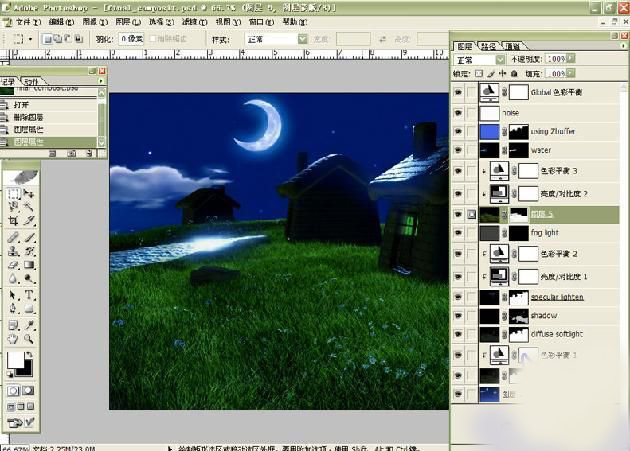Open Layers panel flyout menu arrow
630x451 pixels.
click(x=623, y=46)
